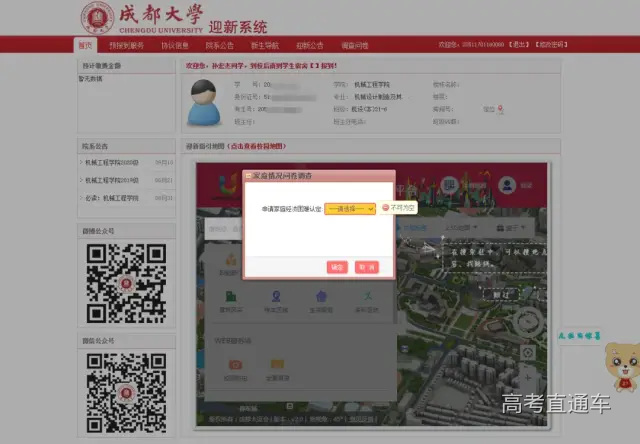Click the QR code icon in map header
The height and width of the screenshot is (444, 640).
(450, 185)
